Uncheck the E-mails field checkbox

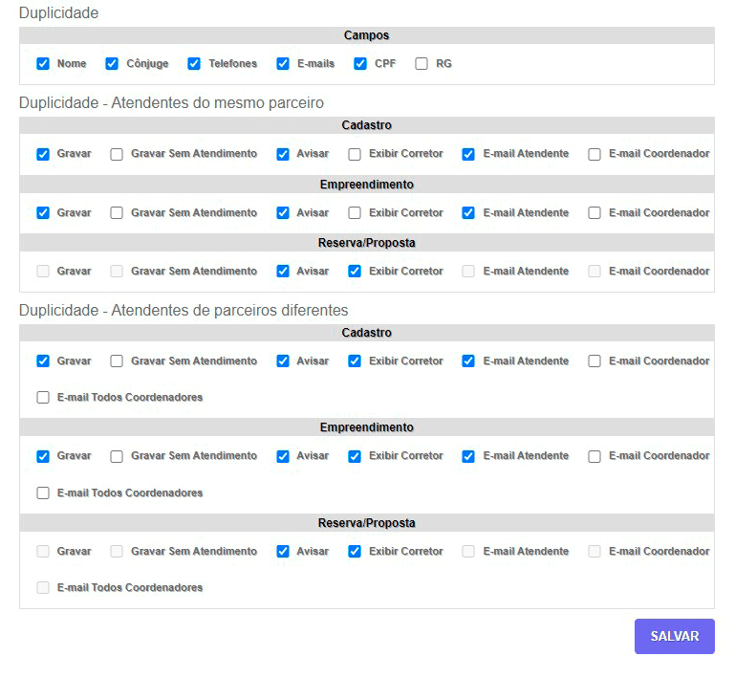point(283,64)
